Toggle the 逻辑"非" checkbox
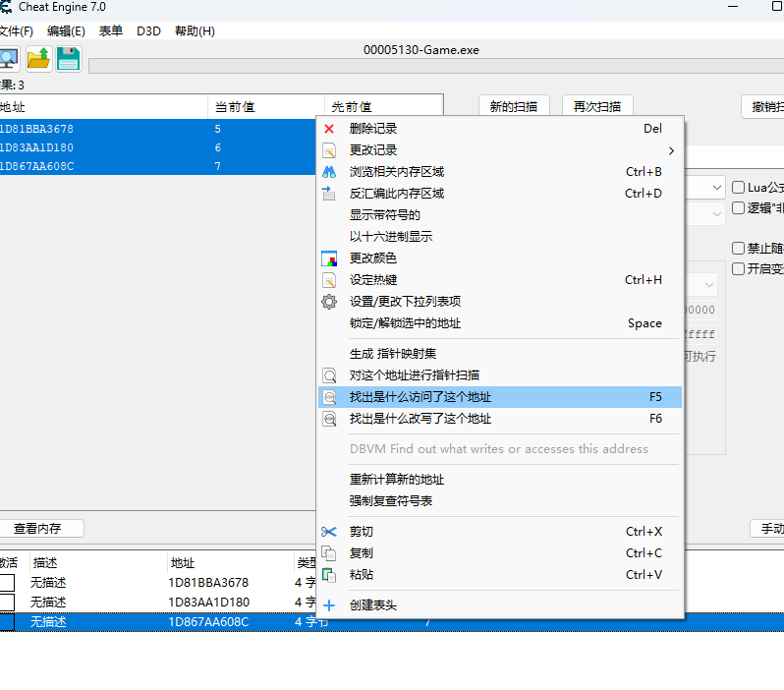Viewport: 784px width, 690px height. pos(738,208)
